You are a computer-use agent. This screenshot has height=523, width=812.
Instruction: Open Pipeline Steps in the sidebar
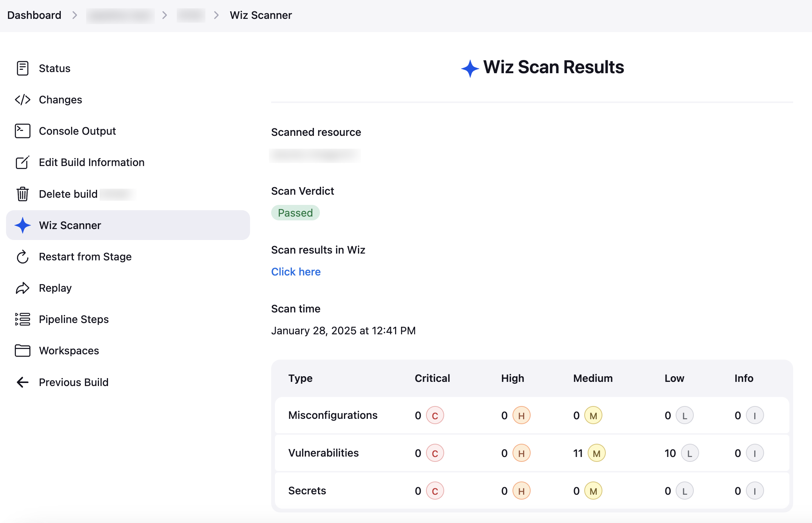(128, 319)
